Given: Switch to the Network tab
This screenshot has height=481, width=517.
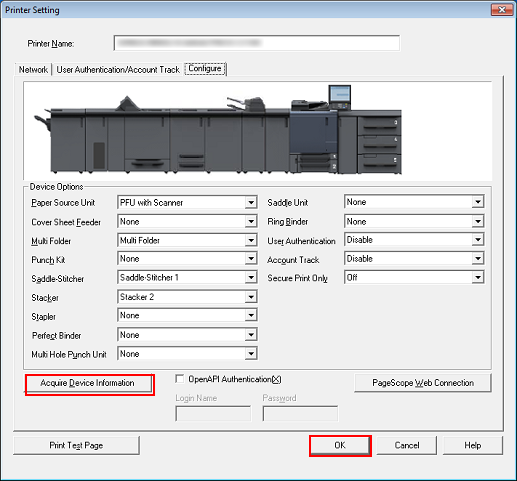Looking at the screenshot, I should tap(33, 70).
